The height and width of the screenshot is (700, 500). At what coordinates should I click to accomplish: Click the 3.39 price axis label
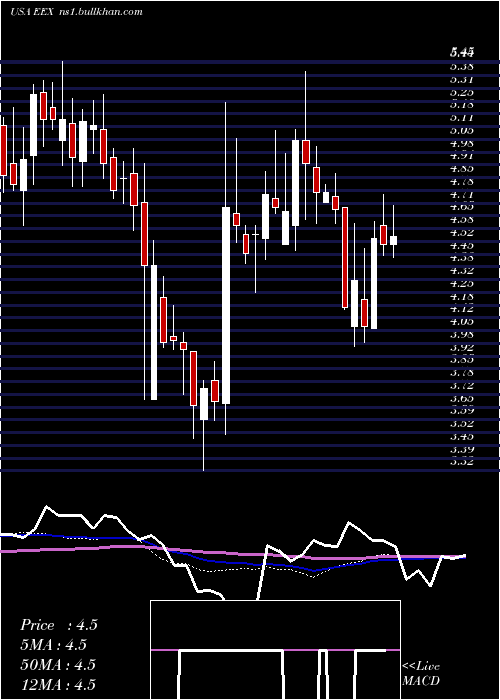point(462,449)
